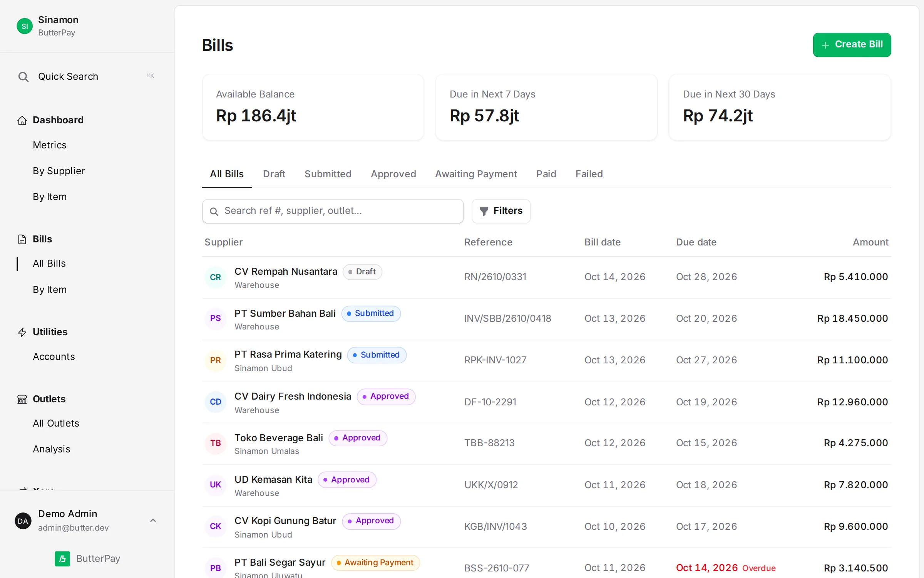Open Analysis under Outlets

[52, 449]
